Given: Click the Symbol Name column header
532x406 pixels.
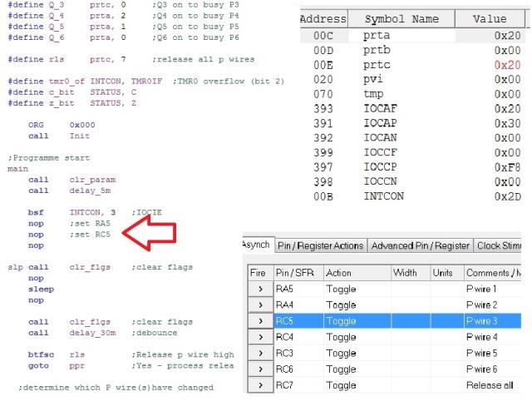Looking at the screenshot, I should (401, 19).
